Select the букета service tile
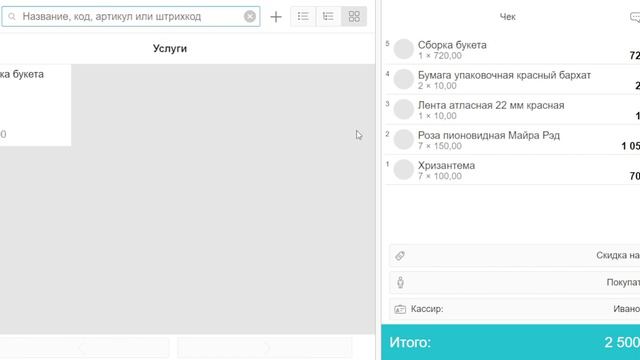 [35, 105]
